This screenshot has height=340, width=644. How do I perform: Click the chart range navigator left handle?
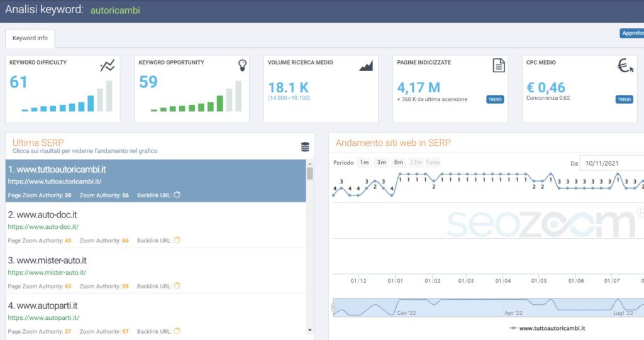tap(333, 307)
